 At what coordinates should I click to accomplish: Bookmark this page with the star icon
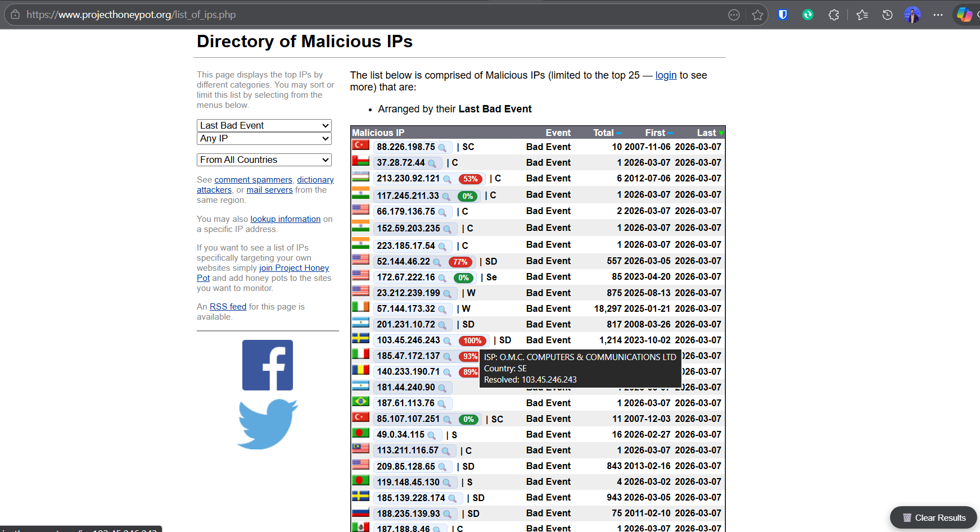tap(757, 15)
